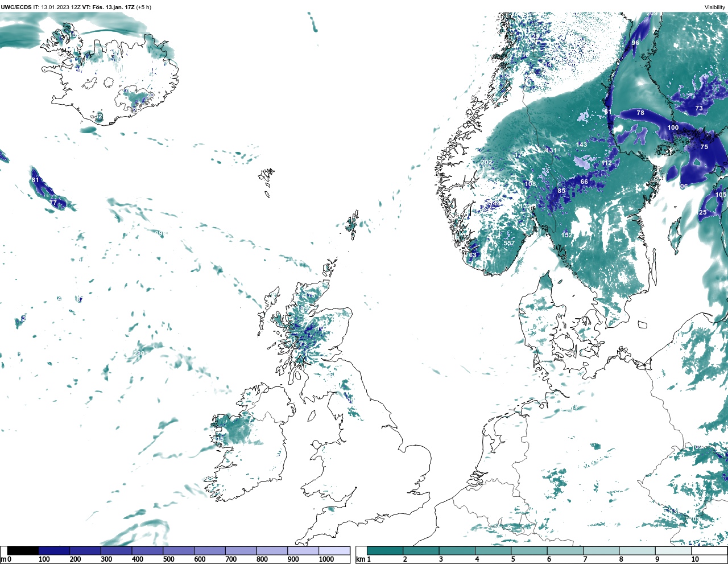Screen dimensions: 728x564
Task: Click the valid time 'Fös. 13.jan. 17Z'
Action: [x=113, y=7]
